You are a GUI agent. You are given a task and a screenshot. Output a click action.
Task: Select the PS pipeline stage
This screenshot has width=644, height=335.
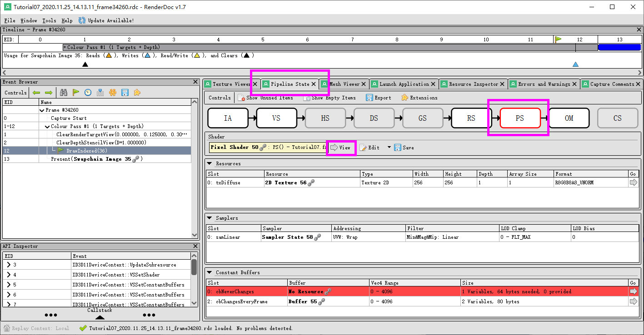(520, 118)
